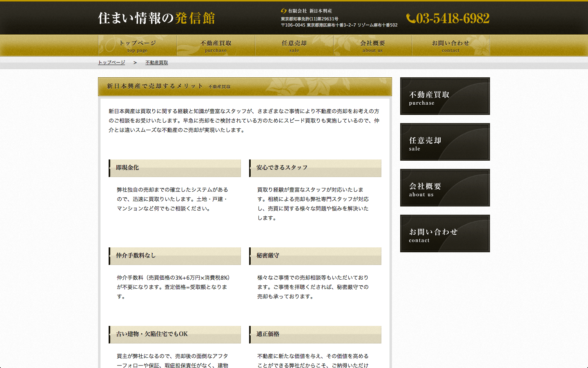Click the sidebar 不動産買取 purchase banner
Screen dimensions: 588x368
pos(445,96)
